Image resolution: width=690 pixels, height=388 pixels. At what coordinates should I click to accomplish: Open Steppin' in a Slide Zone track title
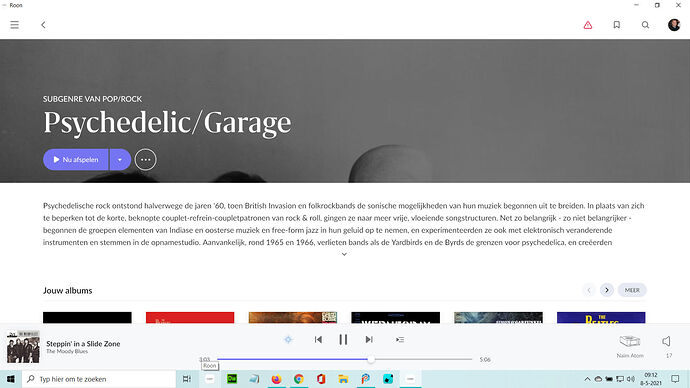click(x=83, y=344)
